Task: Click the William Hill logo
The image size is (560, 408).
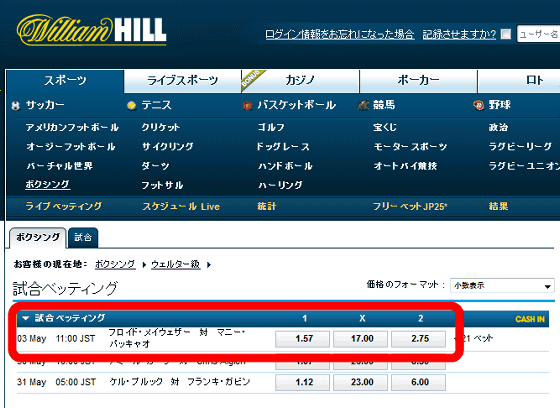Action: pyautogui.click(x=92, y=30)
